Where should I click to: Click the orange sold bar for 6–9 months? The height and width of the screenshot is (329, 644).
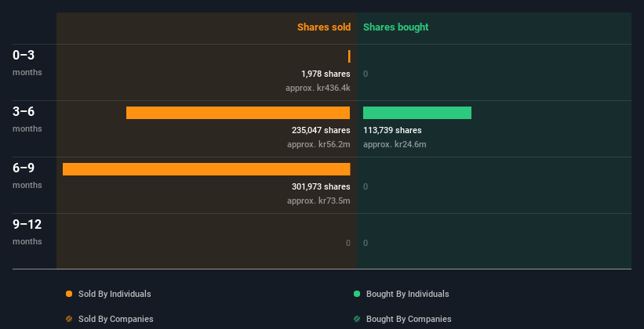206,169
